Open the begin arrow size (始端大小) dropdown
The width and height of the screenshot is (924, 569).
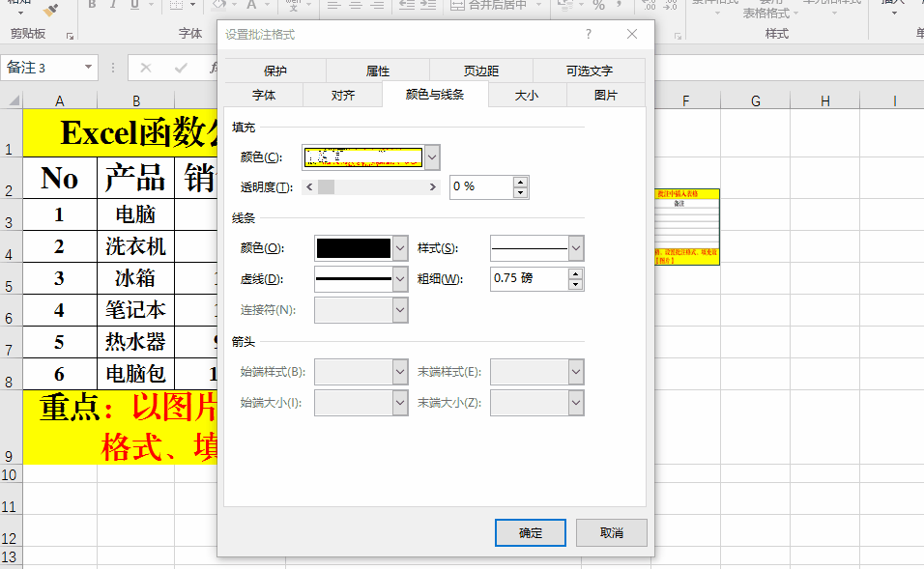pos(400,403)
